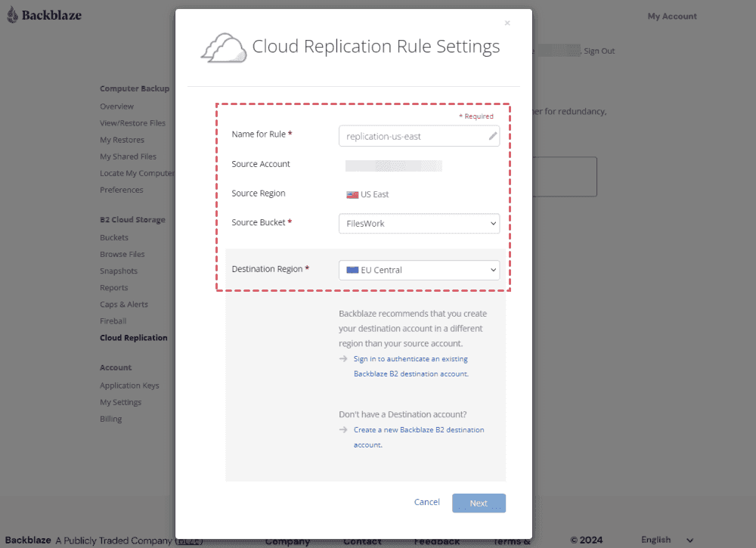Screen dimensions: 756x548
Task: Click the © 2024 footer text
Action: (587, 540)
